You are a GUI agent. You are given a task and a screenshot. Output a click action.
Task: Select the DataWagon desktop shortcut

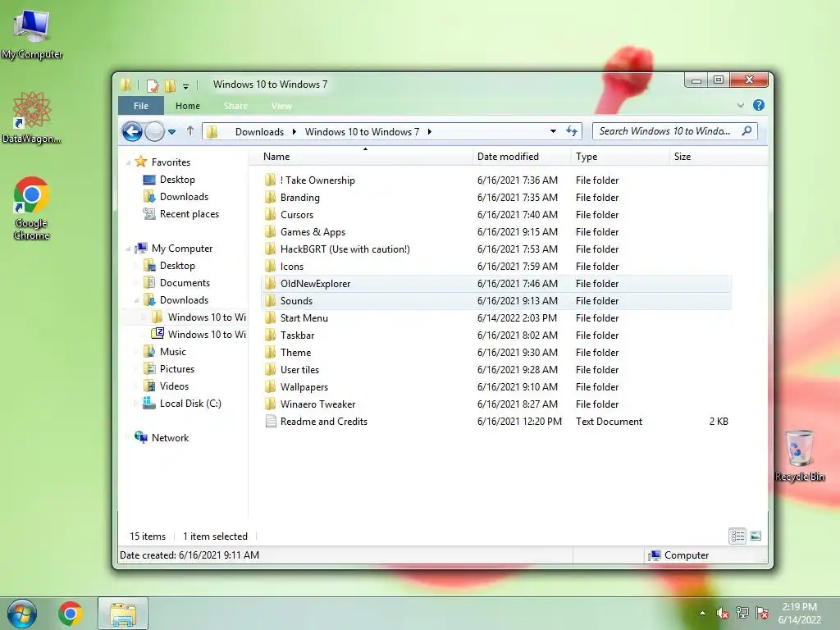[x=32, y=118]
